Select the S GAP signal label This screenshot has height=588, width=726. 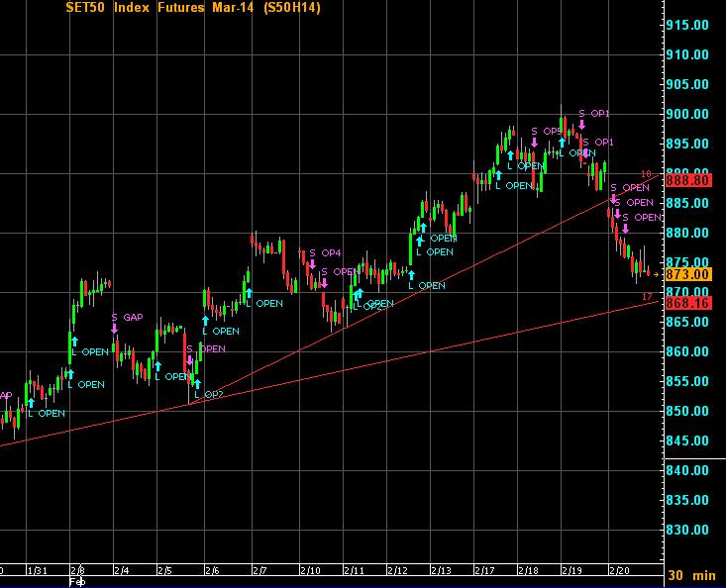[x=128, y=318]
